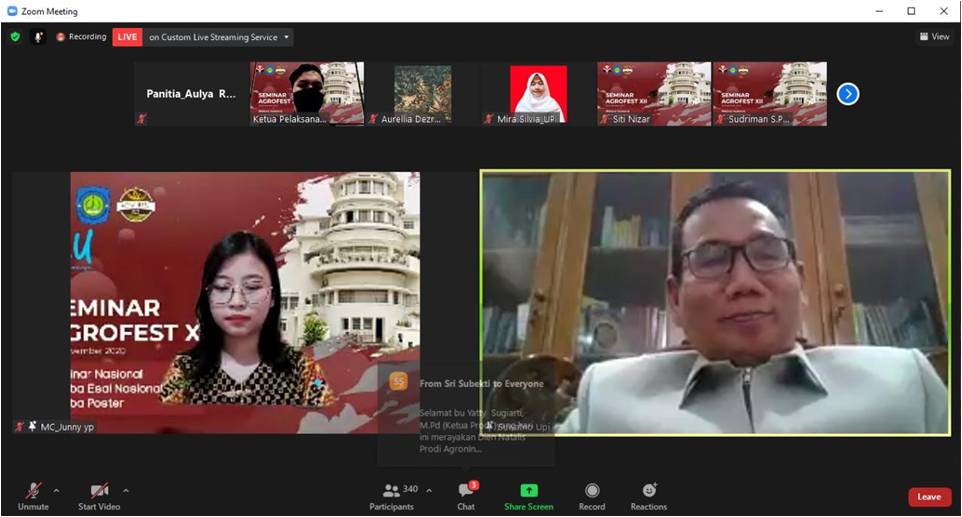This screenshot has width=962, height=517.
Task: Click the muted mic indicator near Recording
Action: click(x=38, y=37)
